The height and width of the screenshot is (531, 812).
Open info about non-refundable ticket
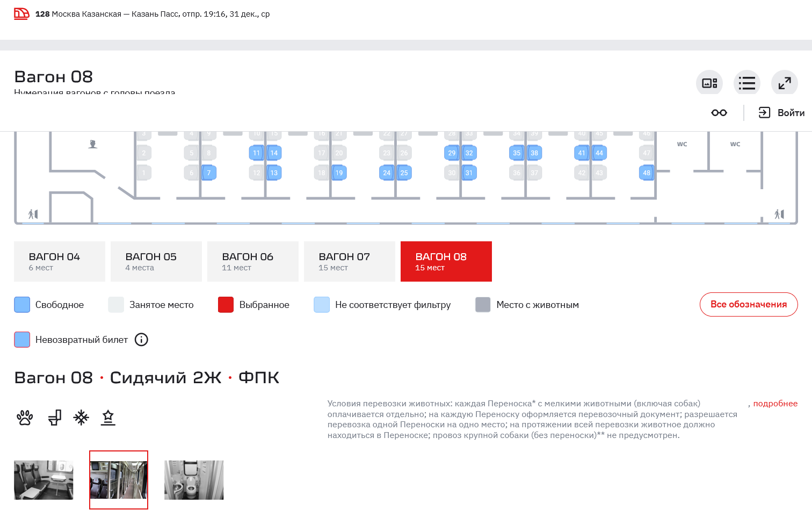(x=141, y=340)
